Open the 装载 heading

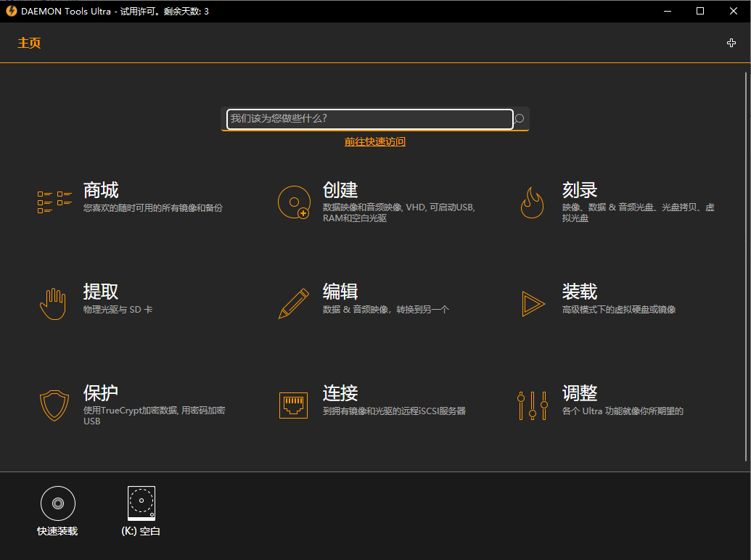pyautogui.click(x=580, y=292)
